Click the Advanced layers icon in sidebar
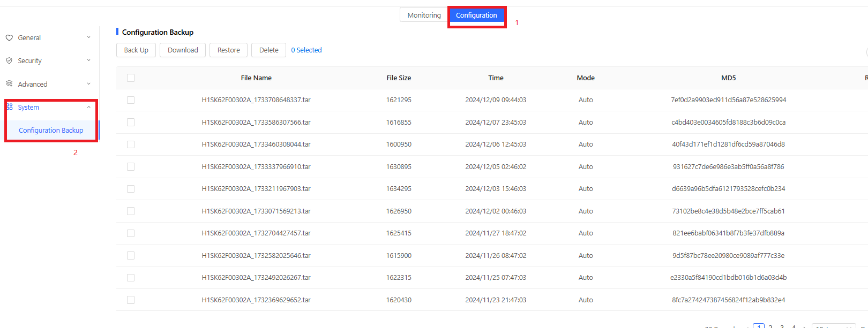 click(x=9, y=84)
